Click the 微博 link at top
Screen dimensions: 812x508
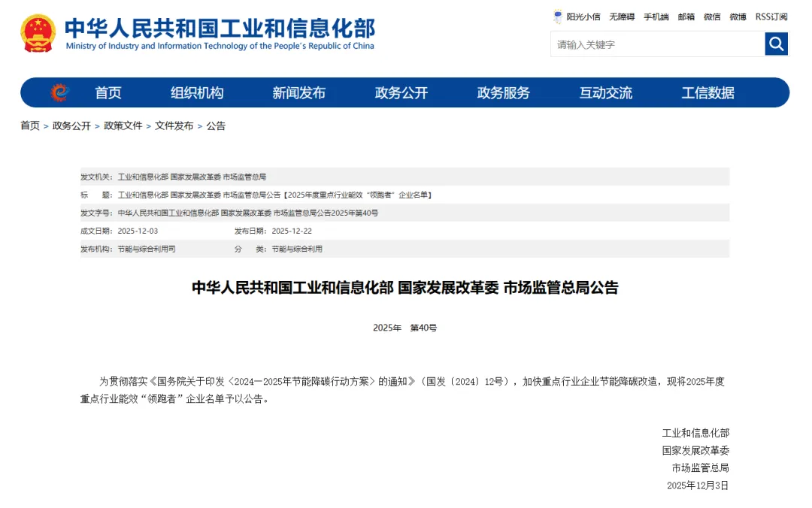point(738,17)
